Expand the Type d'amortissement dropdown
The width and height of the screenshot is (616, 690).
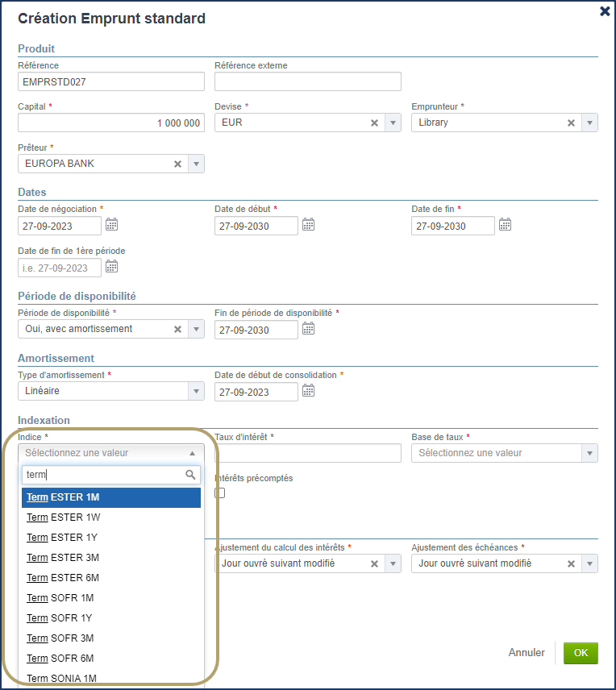(195, 391)
